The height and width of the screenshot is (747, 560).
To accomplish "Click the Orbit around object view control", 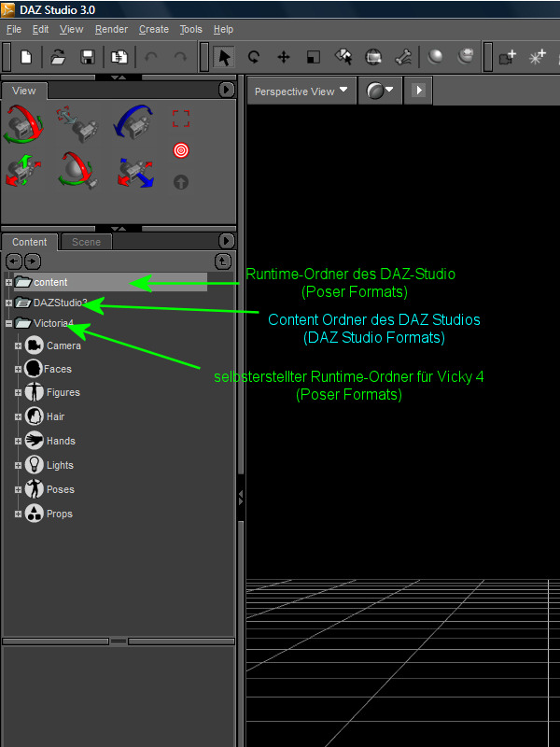I will pos(78,171).
